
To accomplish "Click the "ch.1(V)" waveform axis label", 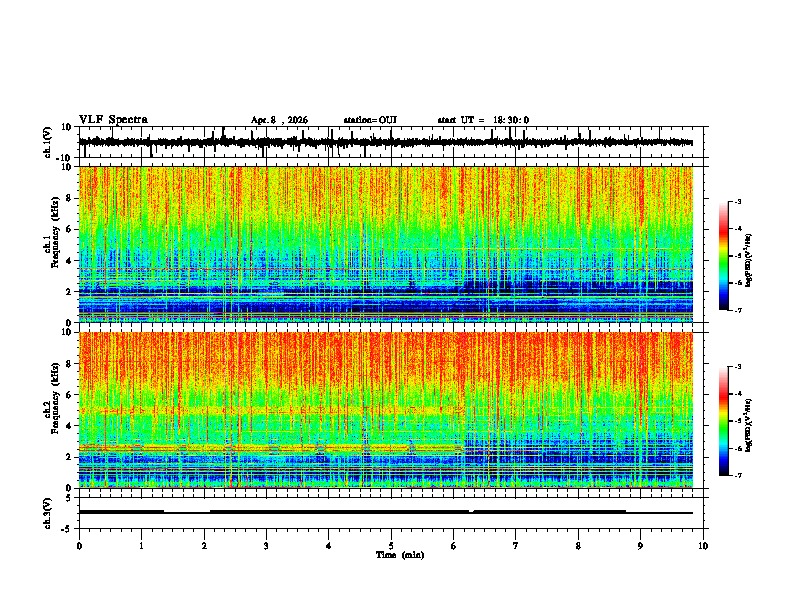I will [48, 142].
